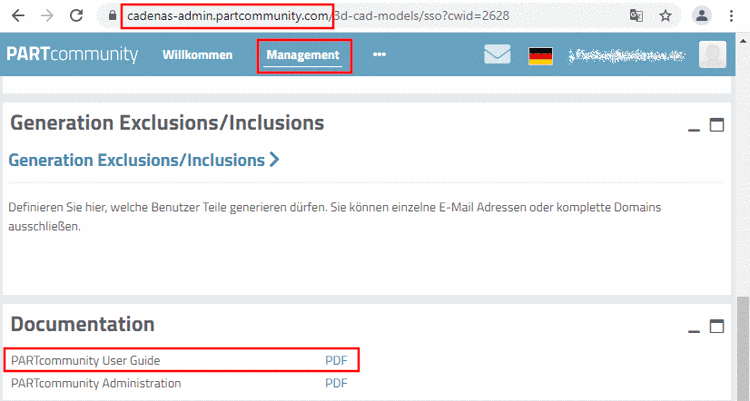Expand the more menu with three dots

pyautogui.click(x=379, y=54)
